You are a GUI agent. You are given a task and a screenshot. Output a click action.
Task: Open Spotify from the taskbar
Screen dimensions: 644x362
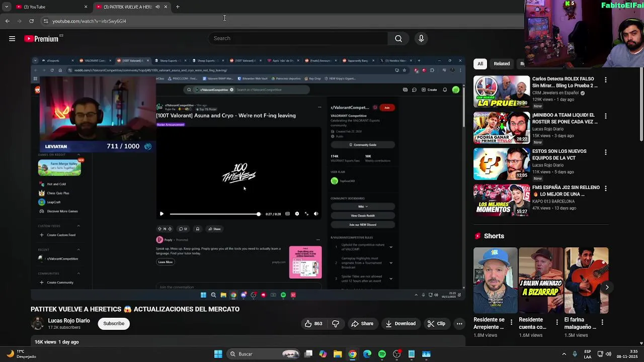pos(382,354)
